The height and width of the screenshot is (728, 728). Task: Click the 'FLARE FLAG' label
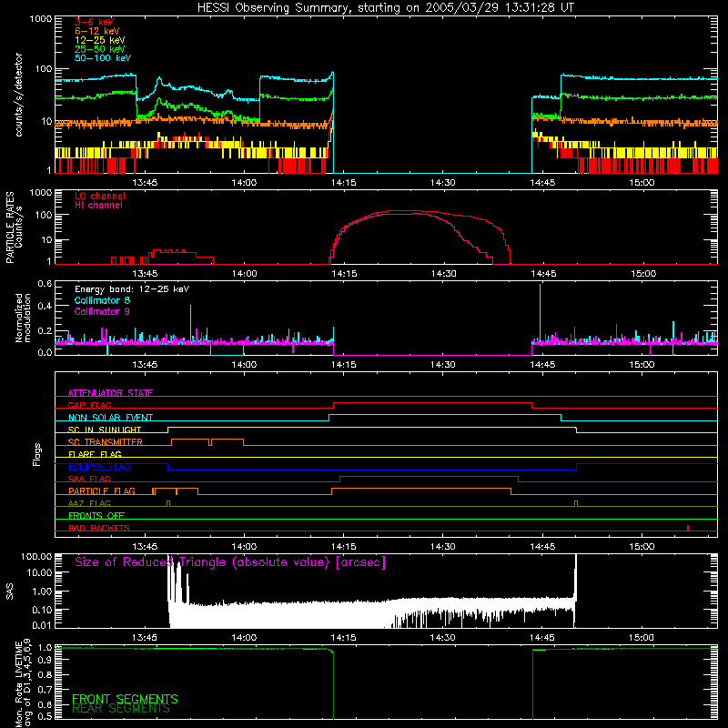(95, 454)
